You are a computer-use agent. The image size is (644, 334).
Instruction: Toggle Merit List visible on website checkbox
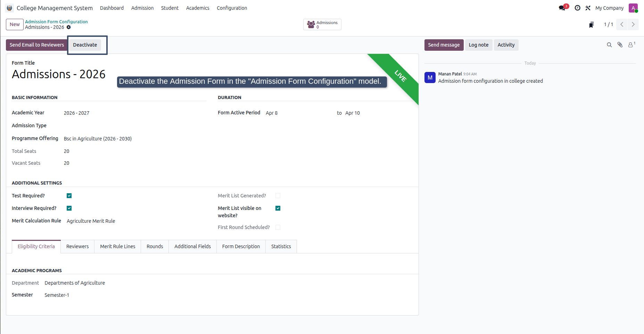pos(278,208)
